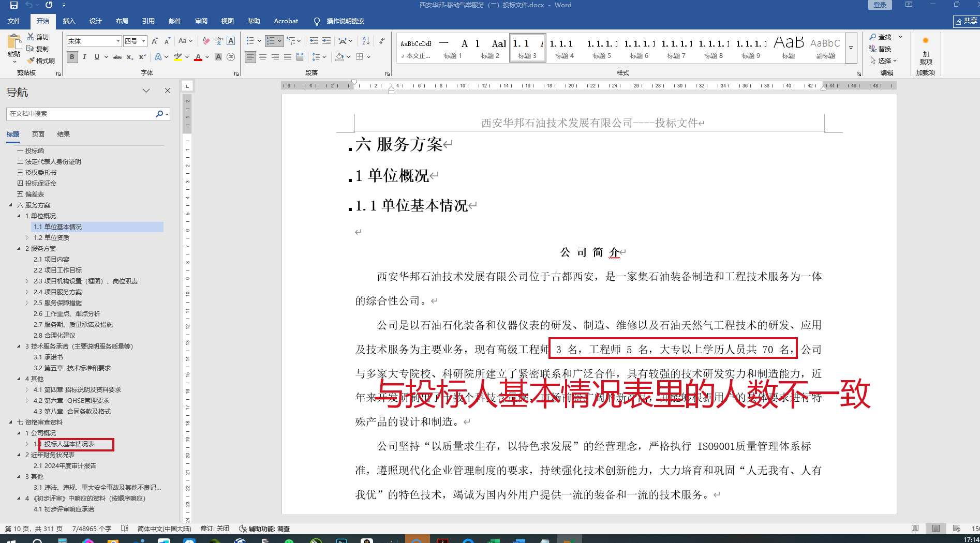Sort text with the A-Z sort icon
The height and width of the screenshot is (543, 980).
366,41
